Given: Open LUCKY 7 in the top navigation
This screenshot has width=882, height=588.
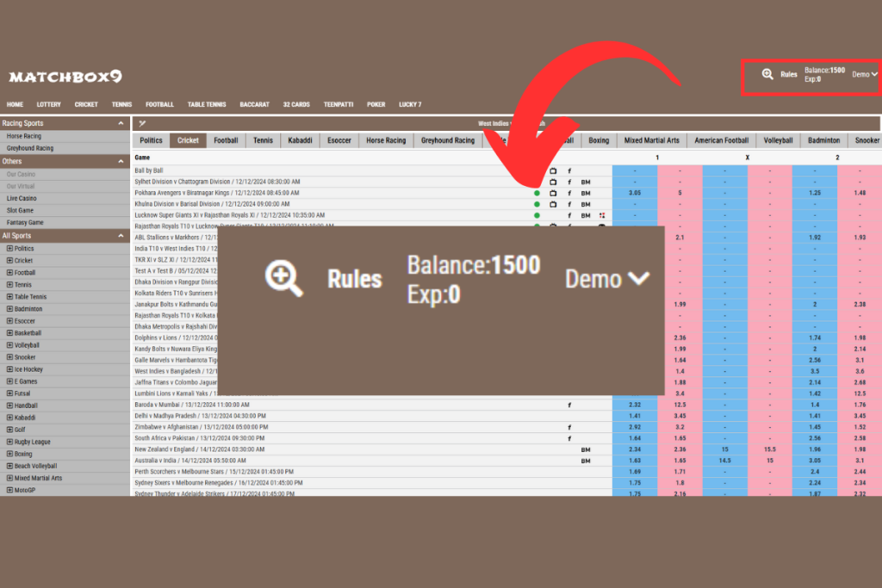Looking at the screenshot, I should 410,104.
